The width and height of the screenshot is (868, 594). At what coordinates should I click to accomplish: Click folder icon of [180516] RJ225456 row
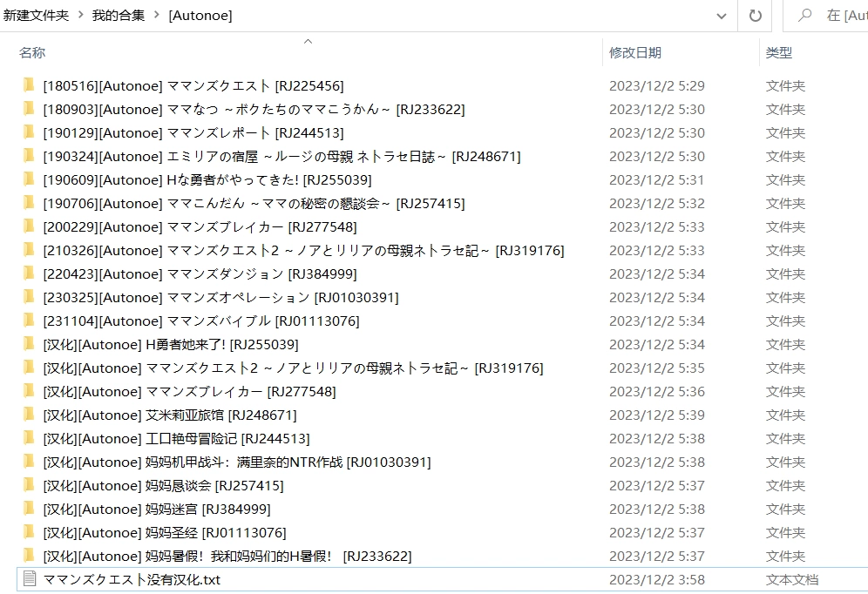(x=29, y=85)
